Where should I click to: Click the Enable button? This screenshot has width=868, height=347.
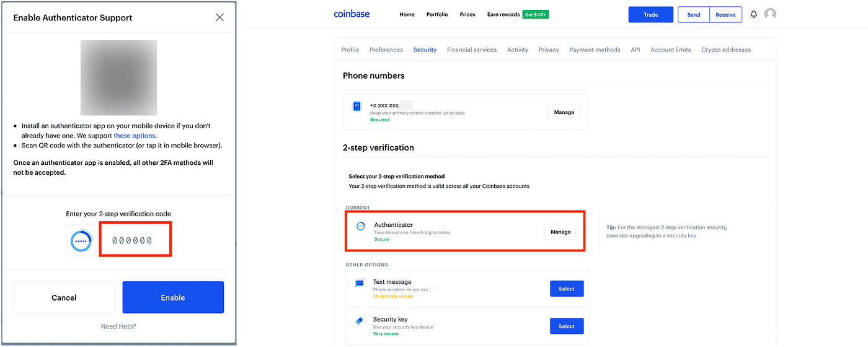173,297
